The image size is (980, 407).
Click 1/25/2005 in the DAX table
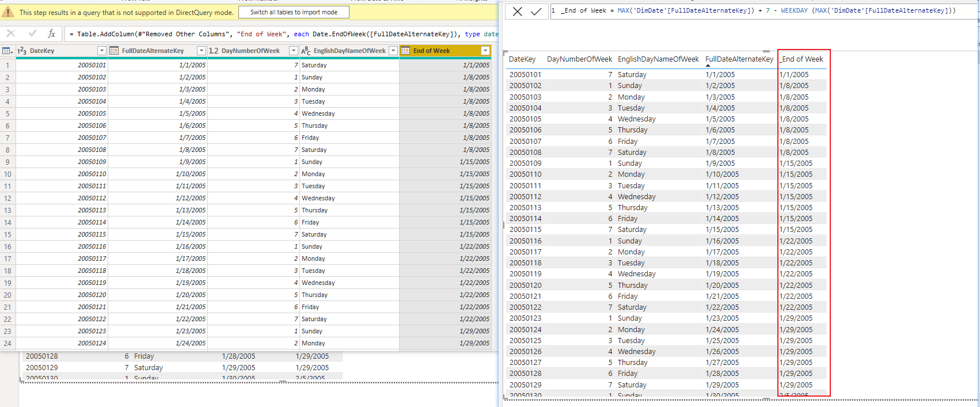722,340
